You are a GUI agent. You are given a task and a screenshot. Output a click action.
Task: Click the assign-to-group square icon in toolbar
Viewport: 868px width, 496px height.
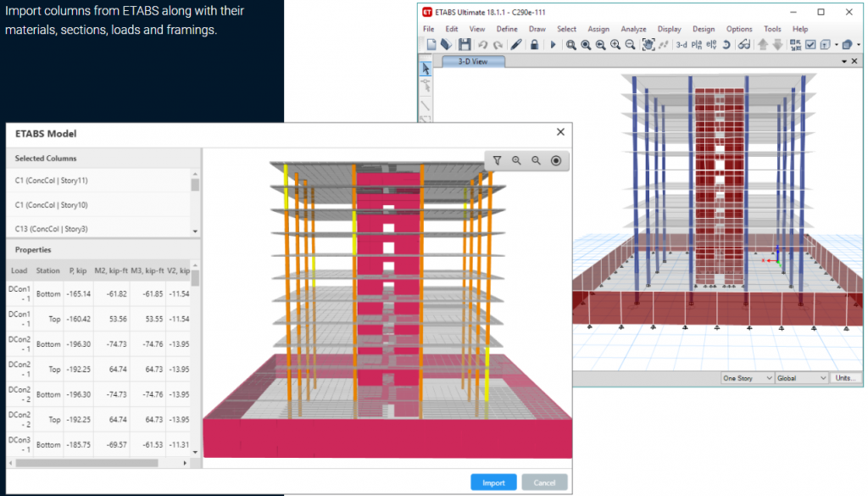(x=826, y=45)
